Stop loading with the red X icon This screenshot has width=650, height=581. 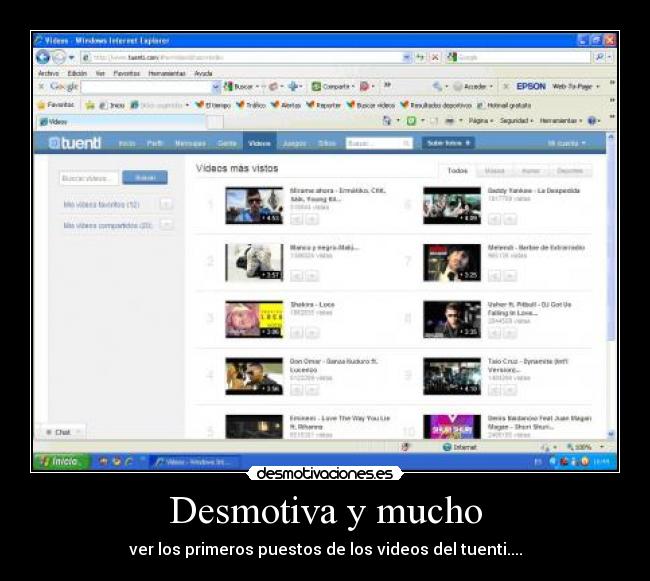(x=435, y=57)
